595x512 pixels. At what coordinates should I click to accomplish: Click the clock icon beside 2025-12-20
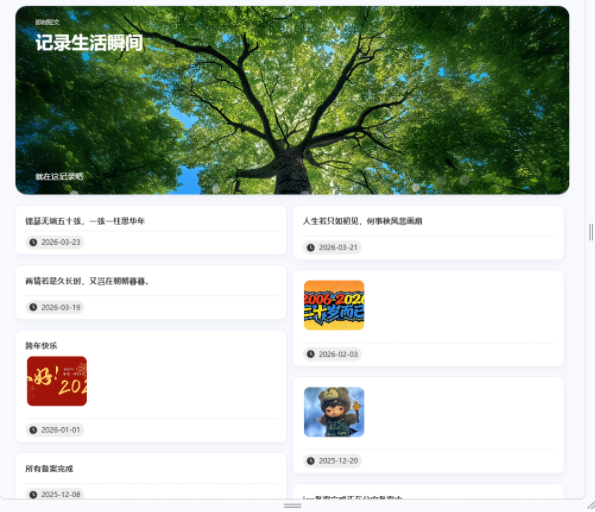tap(311, 461)
